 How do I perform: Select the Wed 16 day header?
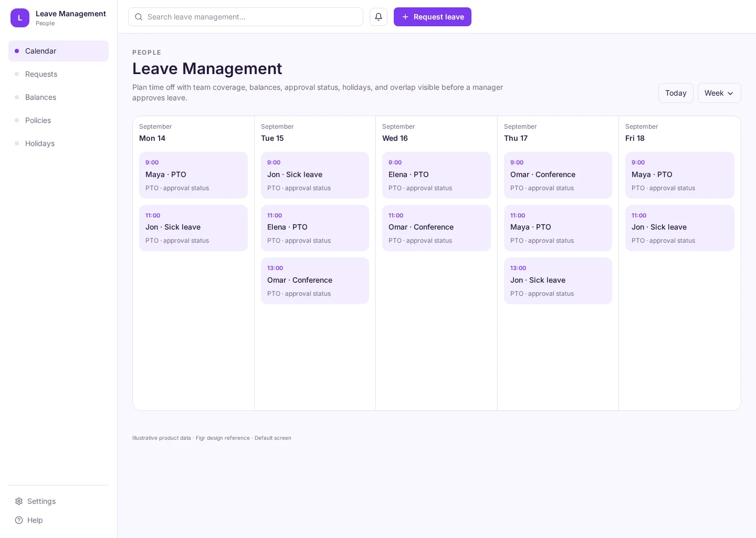[395, 138]
